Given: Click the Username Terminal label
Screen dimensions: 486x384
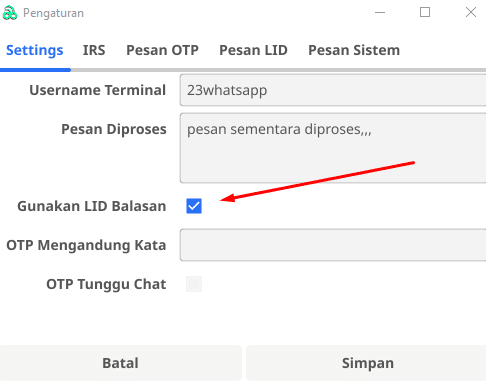Looking at the screenshot, I should tap(98, 90).
